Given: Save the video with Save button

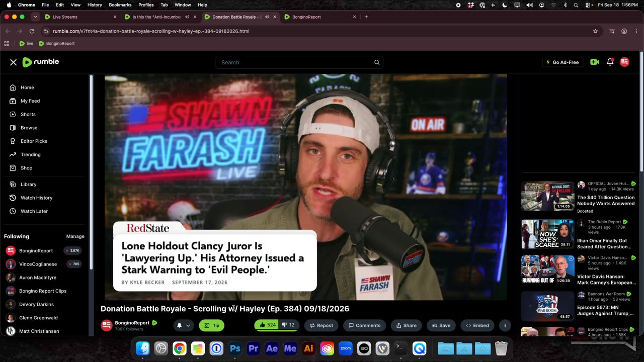Looking at the screenshot, I should 441,325.
